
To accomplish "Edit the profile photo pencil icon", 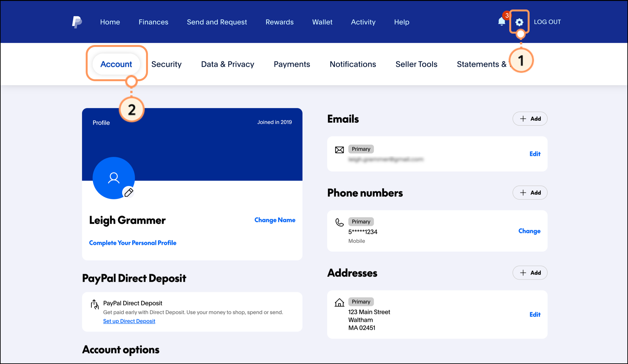I will 129,192.
